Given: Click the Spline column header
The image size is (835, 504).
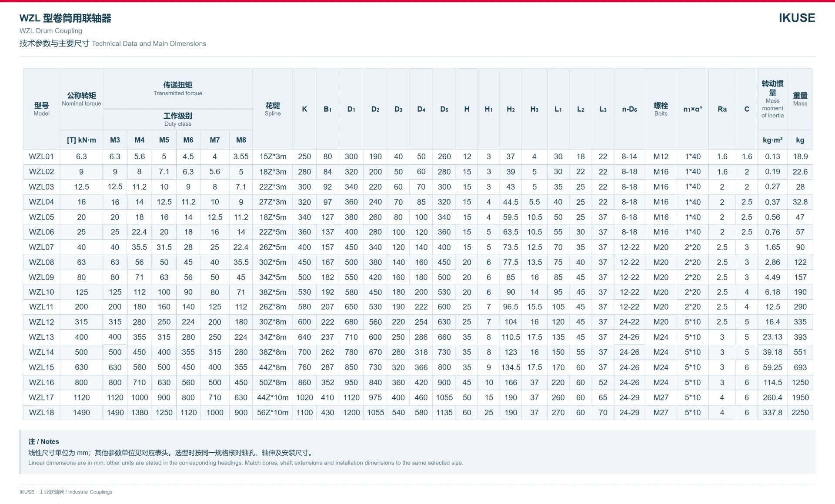Looking at the screenshot, I should [273, 109].
